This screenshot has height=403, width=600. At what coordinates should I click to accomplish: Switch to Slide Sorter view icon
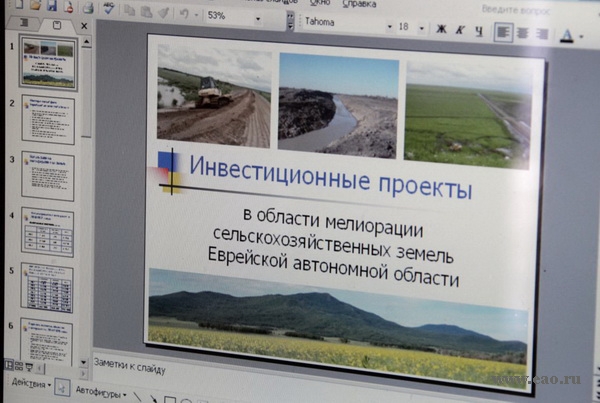[17, 365]
